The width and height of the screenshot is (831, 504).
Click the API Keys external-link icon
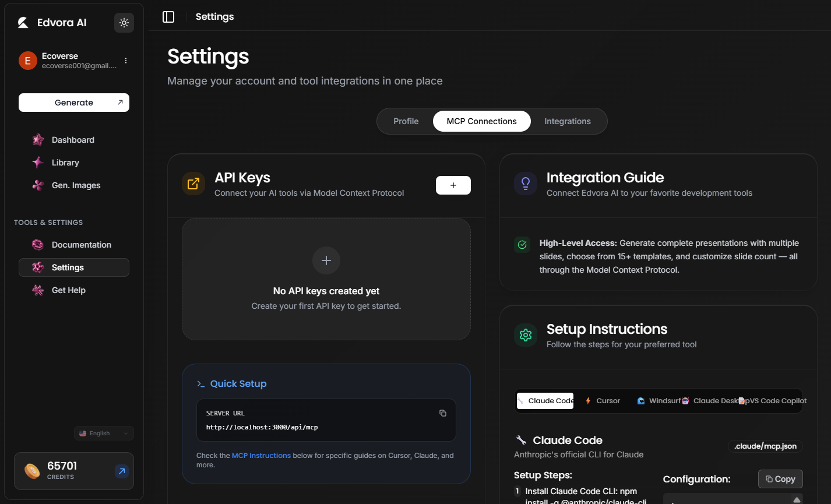[193, 184]
